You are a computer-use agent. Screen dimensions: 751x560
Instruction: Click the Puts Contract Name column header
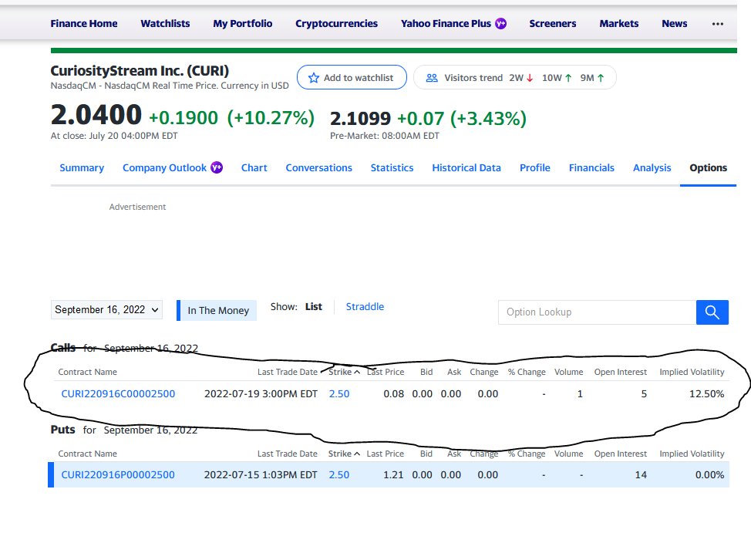tap(88, 454)
